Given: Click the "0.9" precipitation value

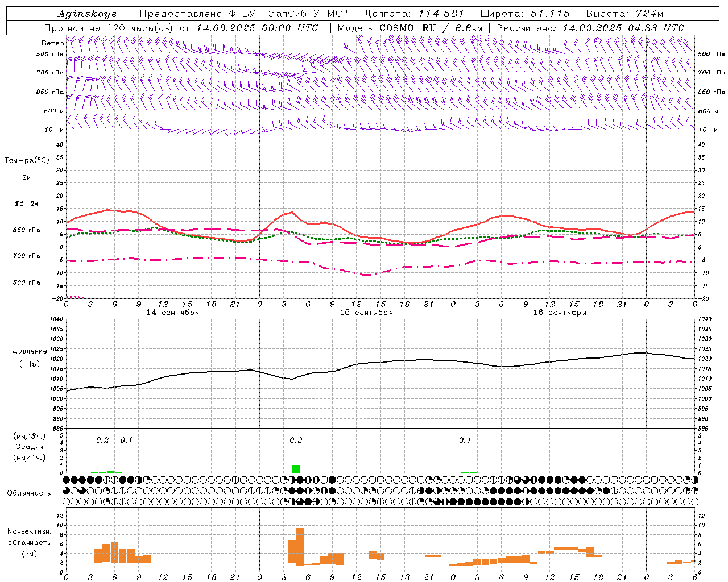Looking at the screenshot, I should coord(296,440).
